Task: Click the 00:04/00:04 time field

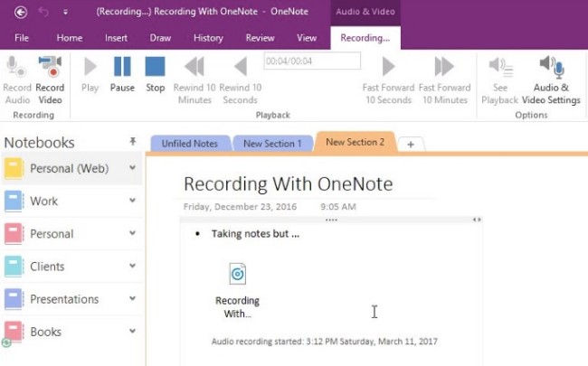Action: pyautogui.click(x=312, y=61)
